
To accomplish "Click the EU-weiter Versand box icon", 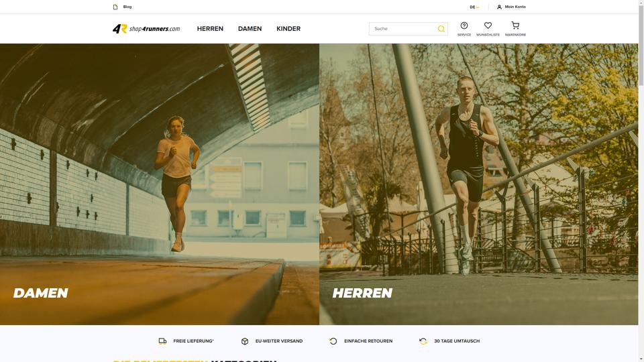I will [245, 341].
